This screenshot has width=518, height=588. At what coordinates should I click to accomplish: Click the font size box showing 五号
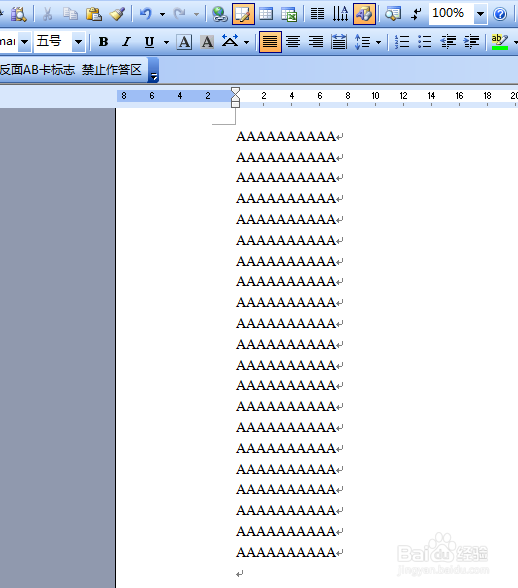(x=53, y=41)
